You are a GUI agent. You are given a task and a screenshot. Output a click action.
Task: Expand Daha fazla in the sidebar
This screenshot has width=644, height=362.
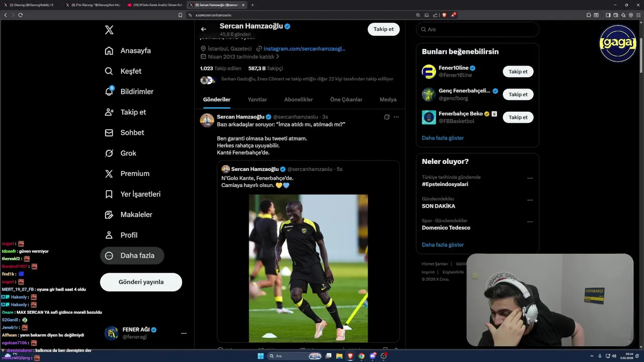[132, 255]
